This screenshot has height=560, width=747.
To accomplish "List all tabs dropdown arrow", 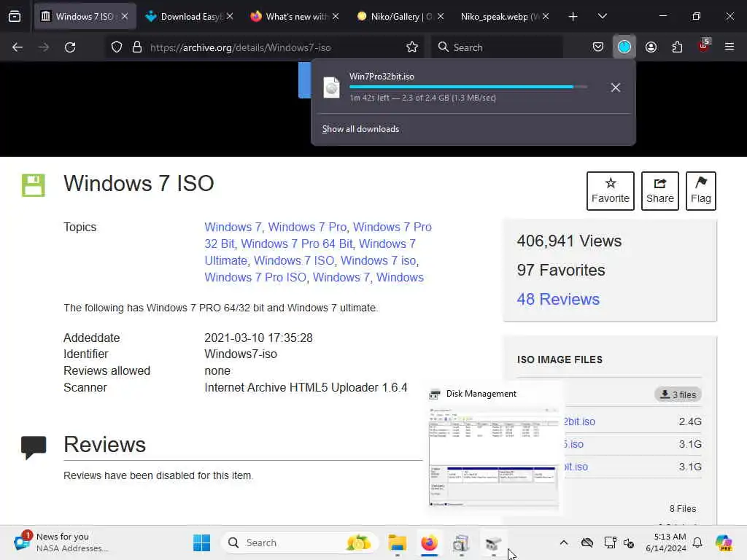I will tap(602, 17).
